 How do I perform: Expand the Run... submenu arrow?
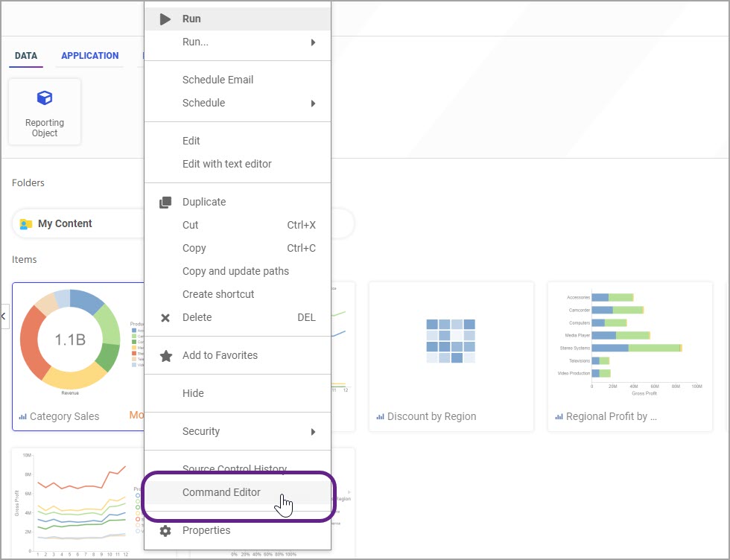tap(314, 42)
